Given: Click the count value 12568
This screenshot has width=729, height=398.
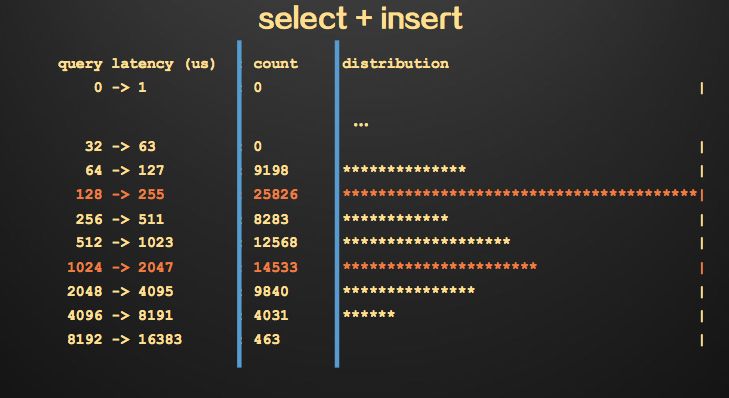Looking at the screenshot, I should tap(276, 242).
